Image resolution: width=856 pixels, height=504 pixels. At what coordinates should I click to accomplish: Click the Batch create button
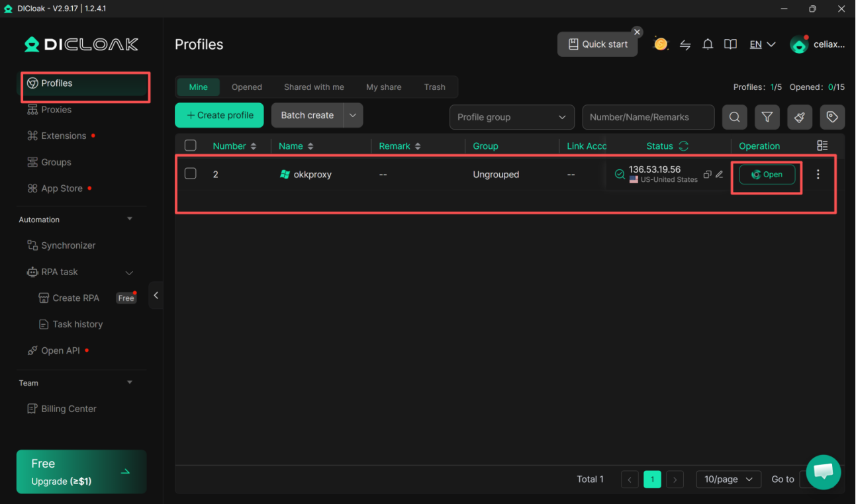tap(307, 115)
